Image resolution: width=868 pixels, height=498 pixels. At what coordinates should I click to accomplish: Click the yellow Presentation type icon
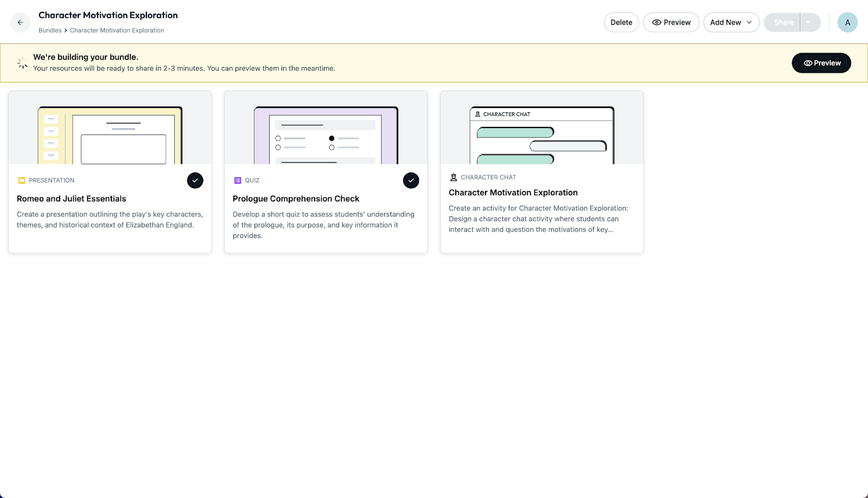[x=21, y=180]
